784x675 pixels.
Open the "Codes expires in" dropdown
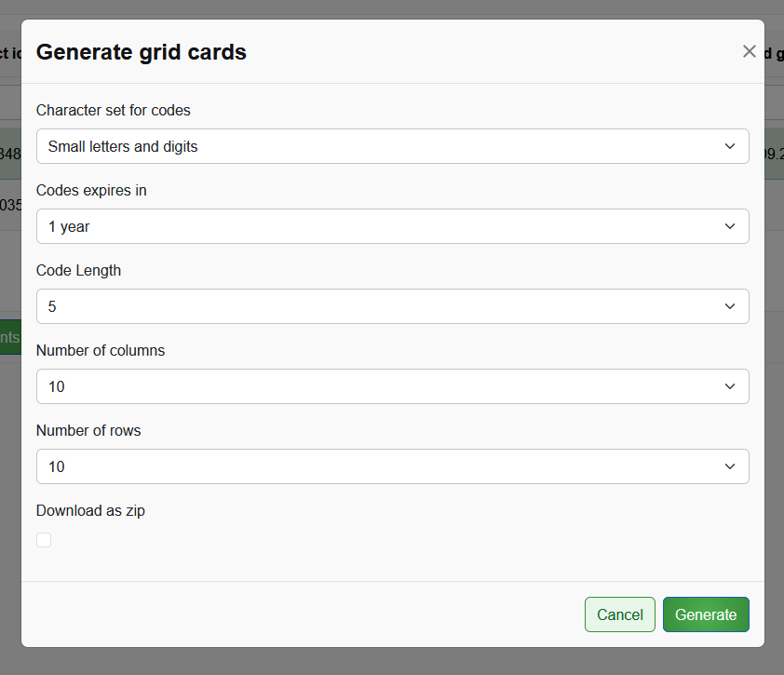tap(392, 226)
